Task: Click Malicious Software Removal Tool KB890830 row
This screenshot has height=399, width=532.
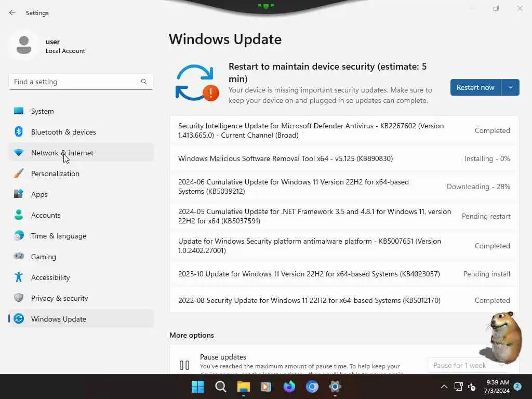Action: pyautogui.click(x=344, y=158)
